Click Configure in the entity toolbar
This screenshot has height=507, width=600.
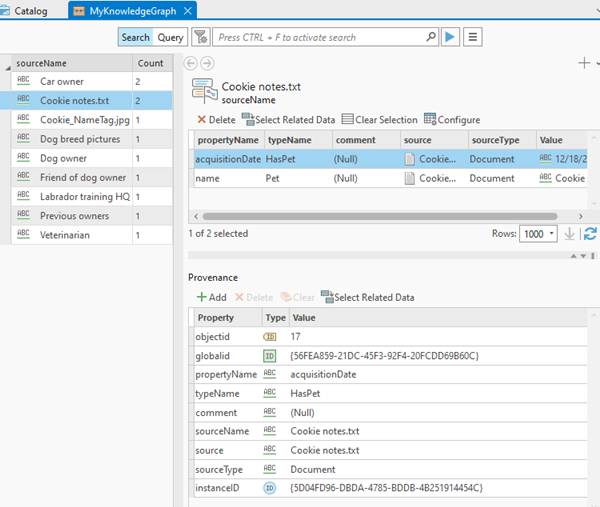point(451,120)
